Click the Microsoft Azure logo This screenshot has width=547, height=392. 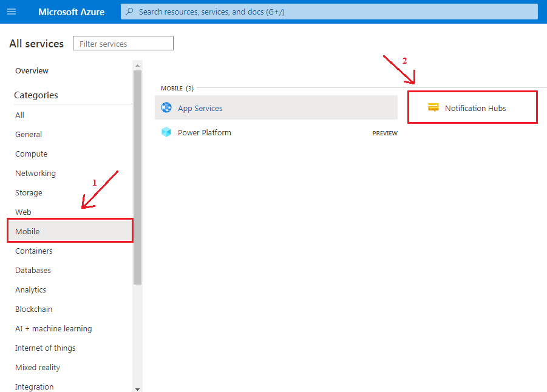[x=71, y=12]
